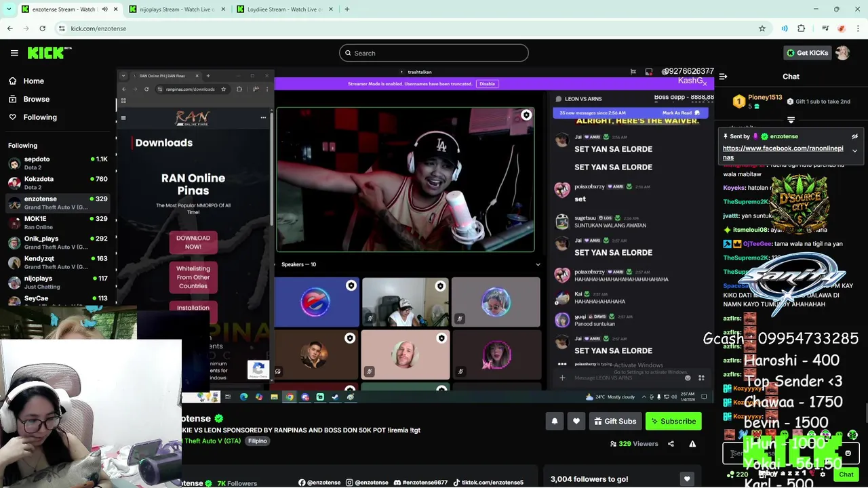Send message with Chat button
868x488 pixels.
tap(846, 474)
